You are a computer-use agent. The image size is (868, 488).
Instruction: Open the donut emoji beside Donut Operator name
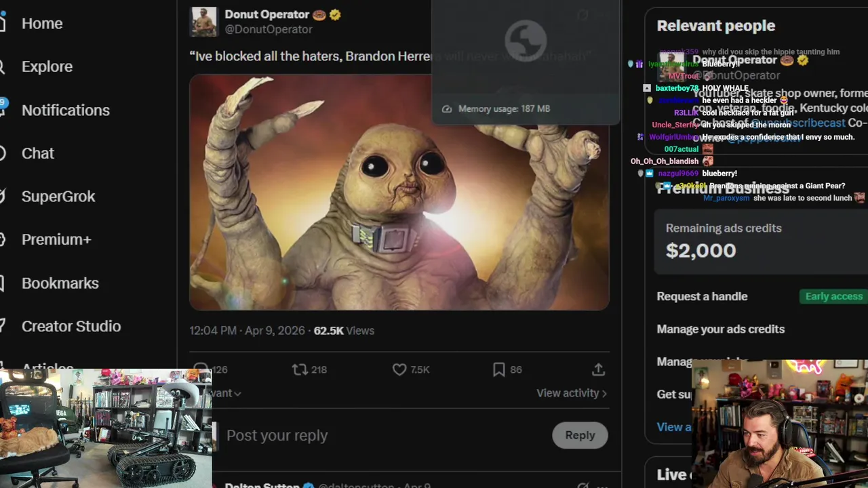[x=319, y=14]
